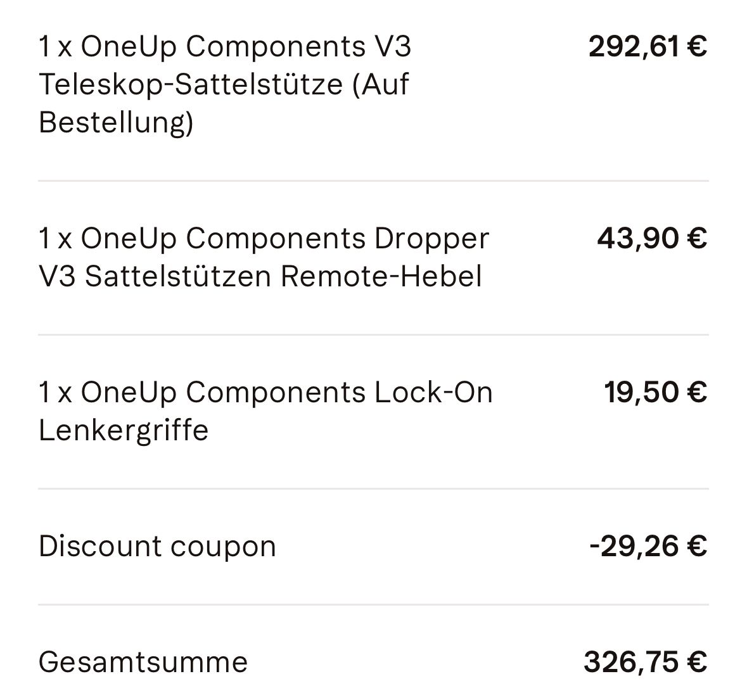Click the -29,26 € discount amount
This screenshot has height=700, width=747.
648,547
